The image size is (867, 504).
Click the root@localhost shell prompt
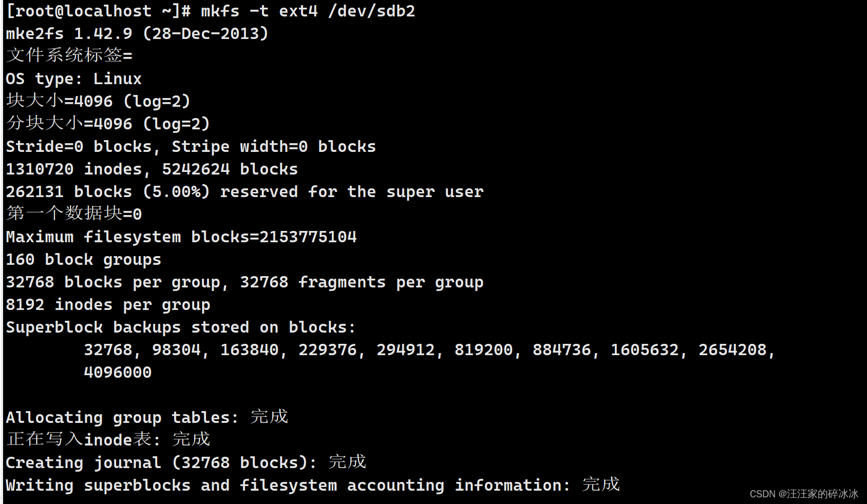pos(98,11)
